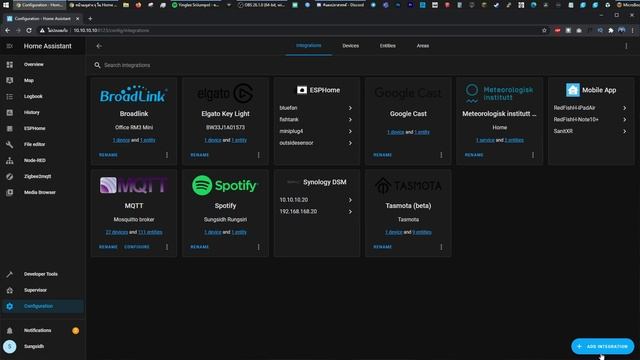Open Zigbee2mqtt sidebar icon
The height and width of the screenshot is (360, 640).
click(9, 176)
